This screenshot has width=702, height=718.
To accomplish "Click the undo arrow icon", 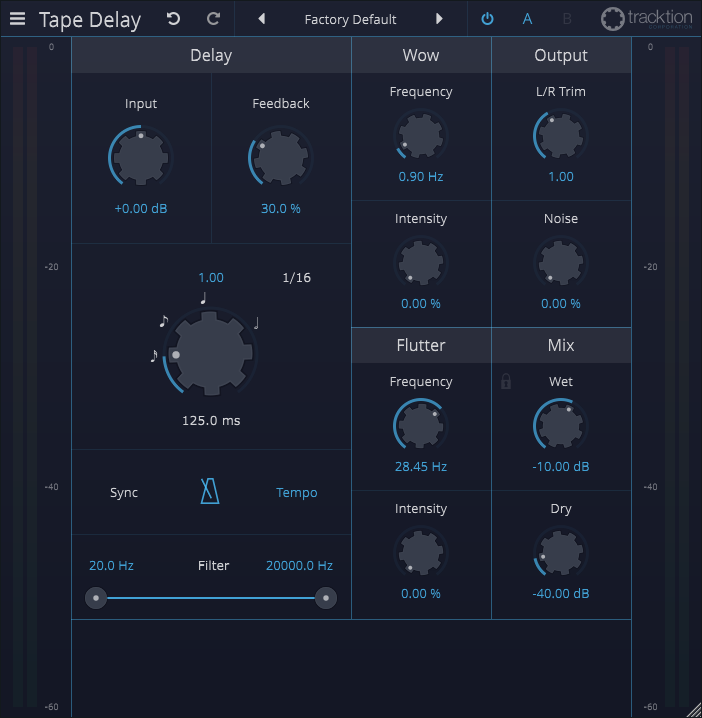I will (174, 19).
